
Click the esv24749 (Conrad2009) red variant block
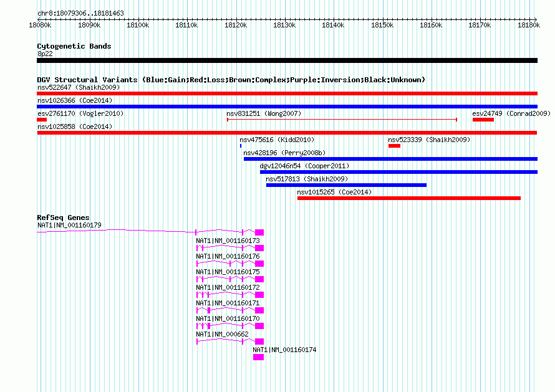click(483, 120)
